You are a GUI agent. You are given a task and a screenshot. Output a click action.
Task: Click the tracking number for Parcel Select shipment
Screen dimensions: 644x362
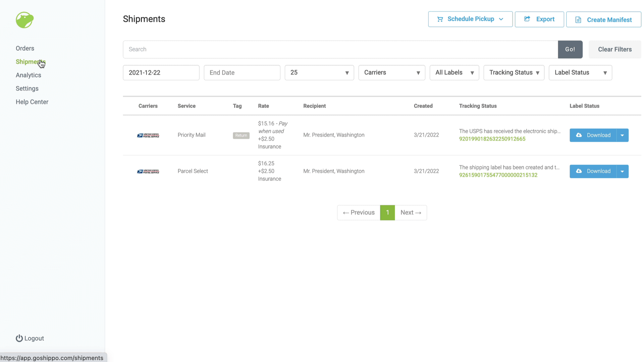coord(498,175)
